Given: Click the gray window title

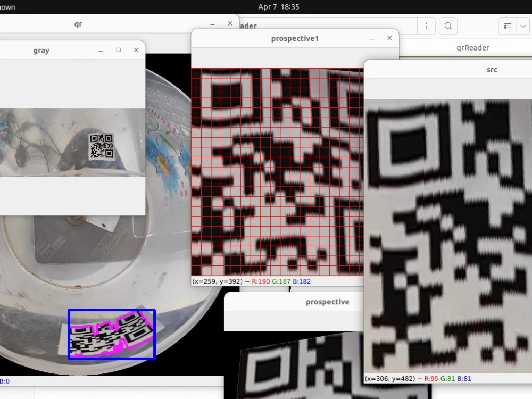Looking at the screenshot, I should pos(41,51).
